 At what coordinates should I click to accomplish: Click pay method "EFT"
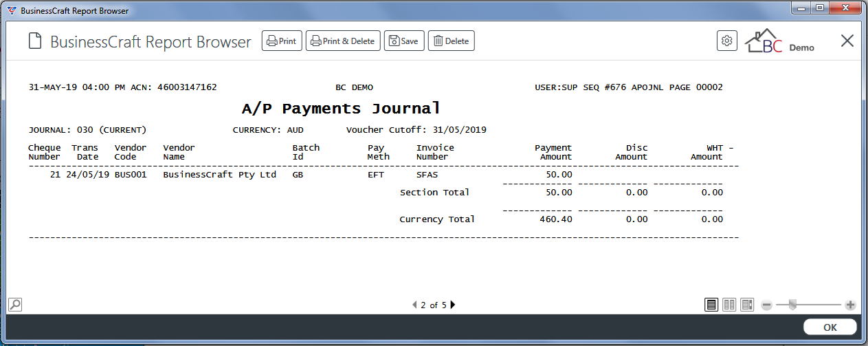[376, 175]
